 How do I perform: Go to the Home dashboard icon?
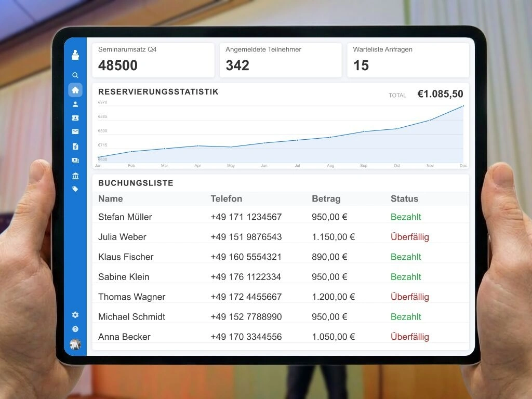pos(75,90)
